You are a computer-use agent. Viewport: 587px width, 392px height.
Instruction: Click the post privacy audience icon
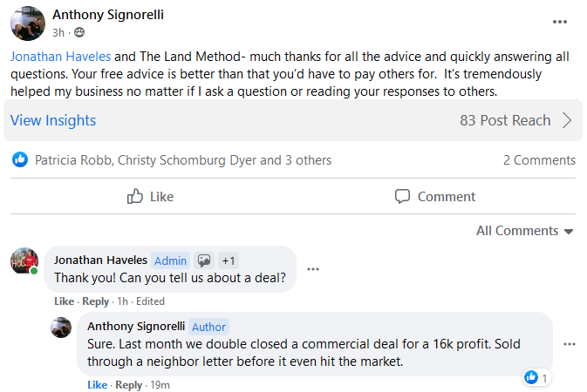coord(80,33)
